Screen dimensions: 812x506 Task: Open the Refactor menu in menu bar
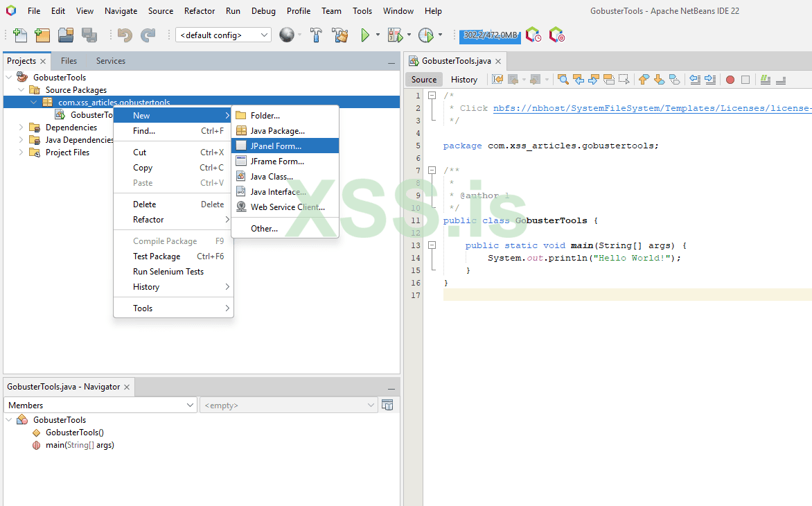[x=200, y=11]
